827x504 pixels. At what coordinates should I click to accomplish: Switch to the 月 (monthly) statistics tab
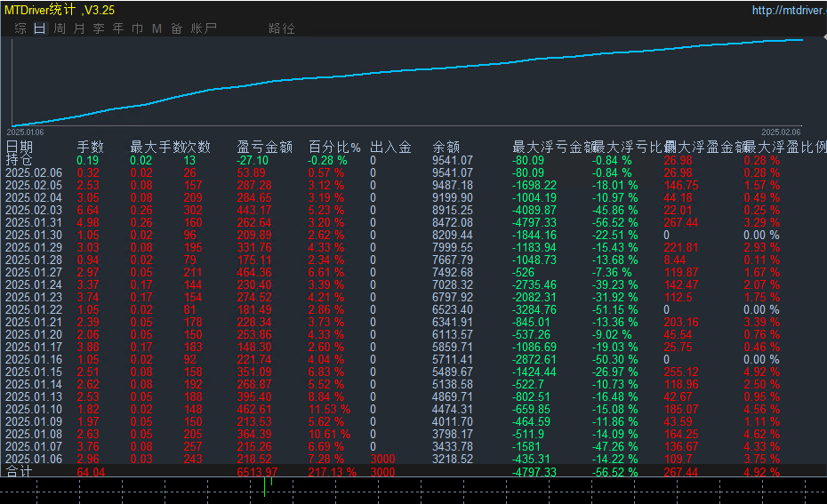tap(79, 28)
